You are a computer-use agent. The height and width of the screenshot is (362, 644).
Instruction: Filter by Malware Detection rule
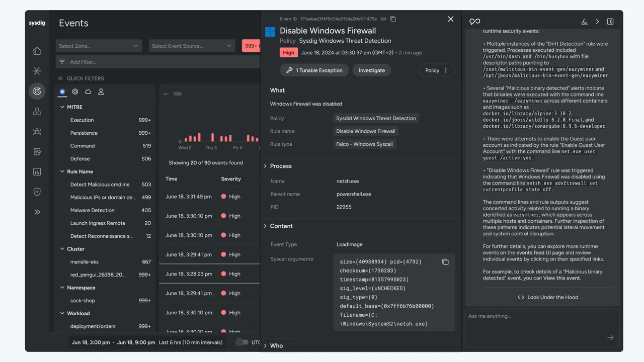pos(110,210)
